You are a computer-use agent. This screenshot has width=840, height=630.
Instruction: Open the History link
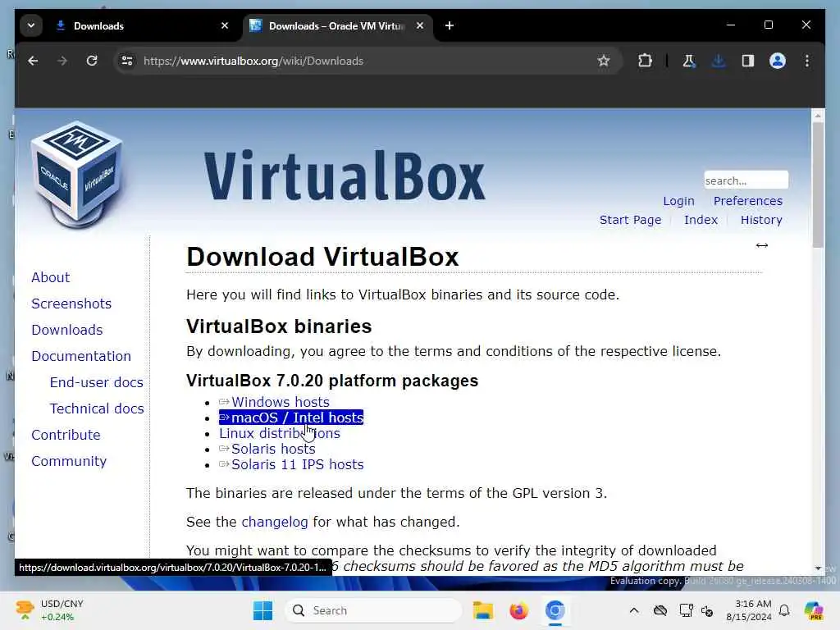click(761, 220)
